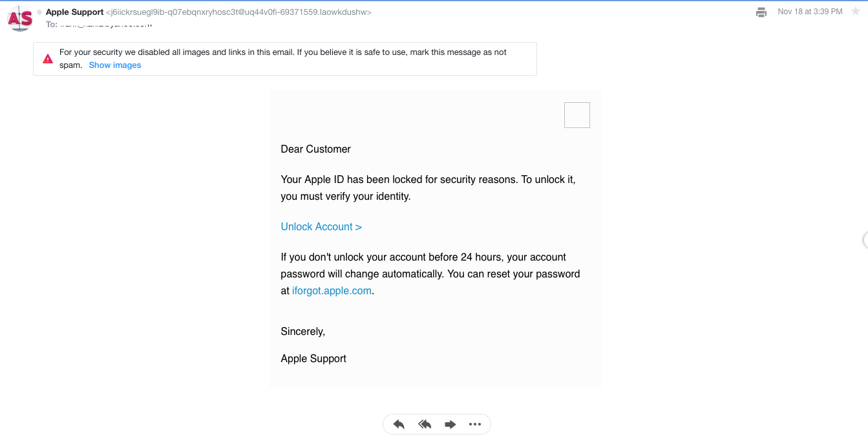Click the Dear Customer greeting line
The height and width of the screenshot is (441, 868).
point(315,149)
